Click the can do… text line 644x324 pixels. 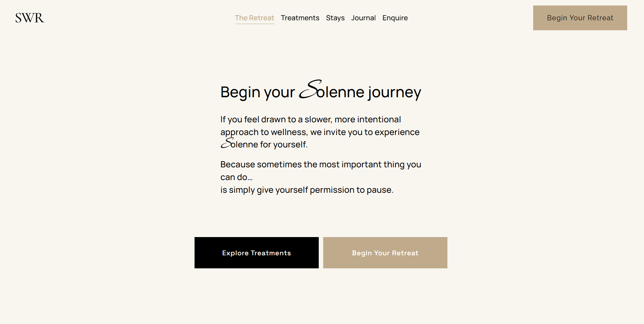click(237, 177)
